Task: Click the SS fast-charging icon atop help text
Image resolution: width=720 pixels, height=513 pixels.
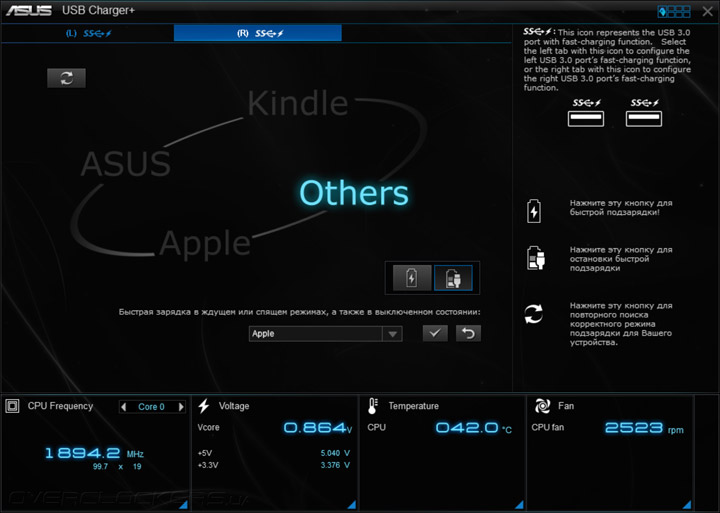Action: click(x=539, y=32)
